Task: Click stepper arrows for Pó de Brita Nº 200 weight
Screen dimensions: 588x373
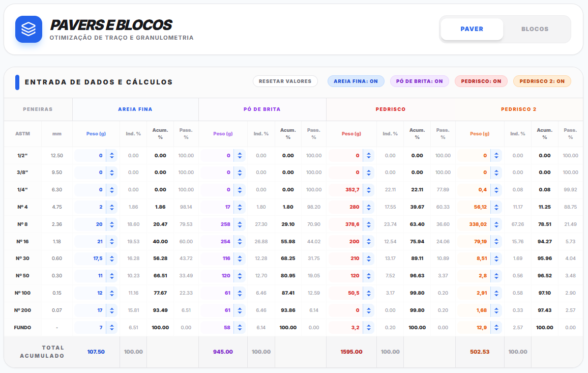Action: 240,310
